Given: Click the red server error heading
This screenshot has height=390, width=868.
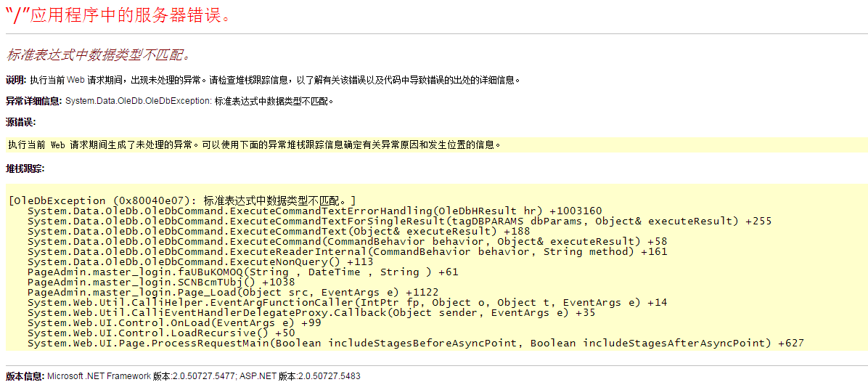Looking at the screenshot, I should (x=119, y=15).
